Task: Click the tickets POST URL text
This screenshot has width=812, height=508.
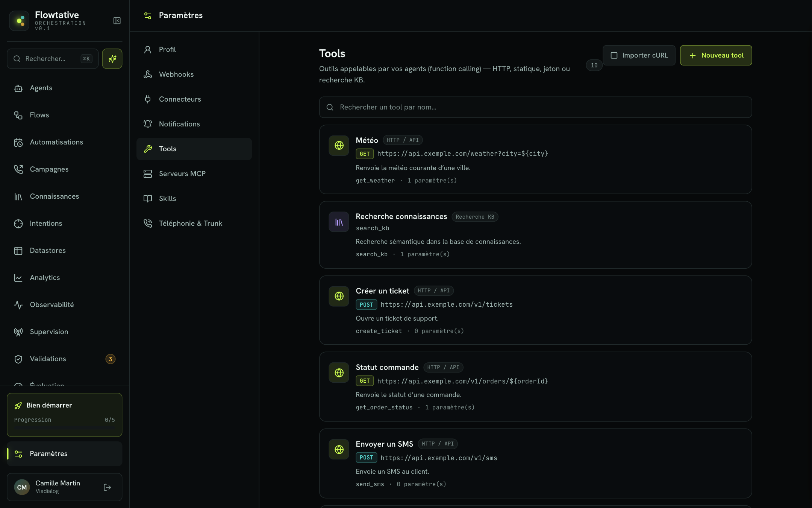Action: point(447,304)
